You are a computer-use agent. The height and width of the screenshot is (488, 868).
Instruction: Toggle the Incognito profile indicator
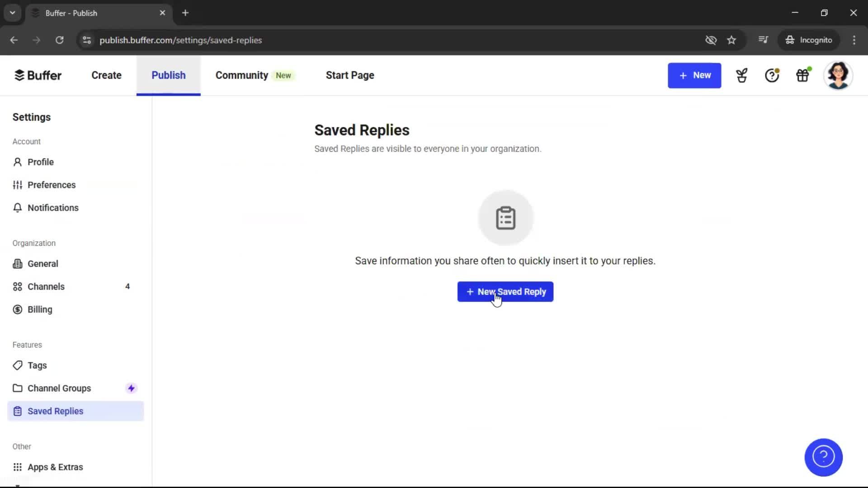809,40
